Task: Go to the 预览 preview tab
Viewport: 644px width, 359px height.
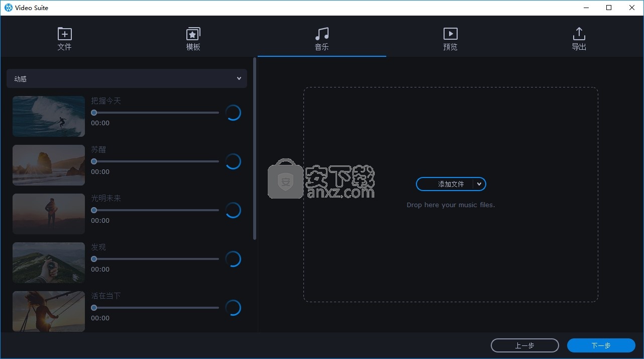Action: pos(451,39)
